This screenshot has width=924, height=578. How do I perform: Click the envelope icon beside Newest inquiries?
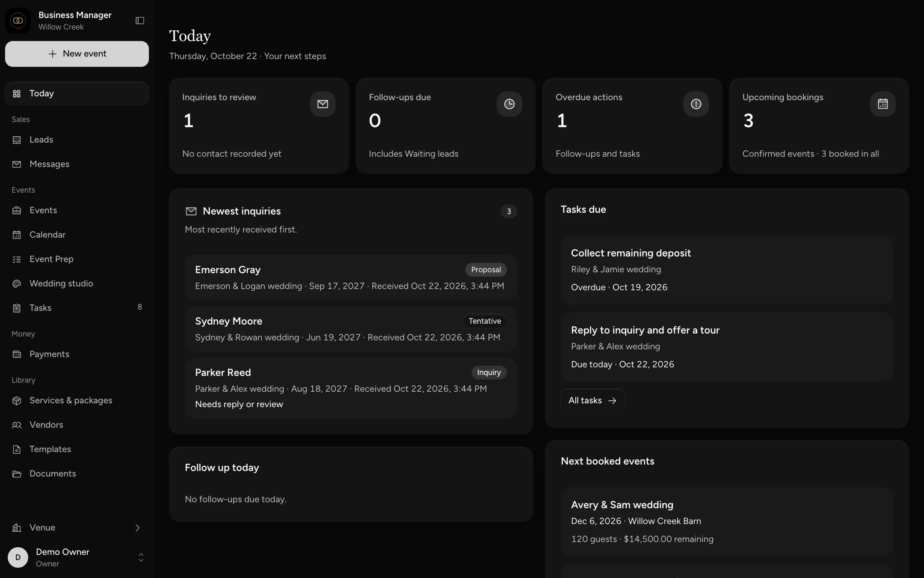pos(191,211)
